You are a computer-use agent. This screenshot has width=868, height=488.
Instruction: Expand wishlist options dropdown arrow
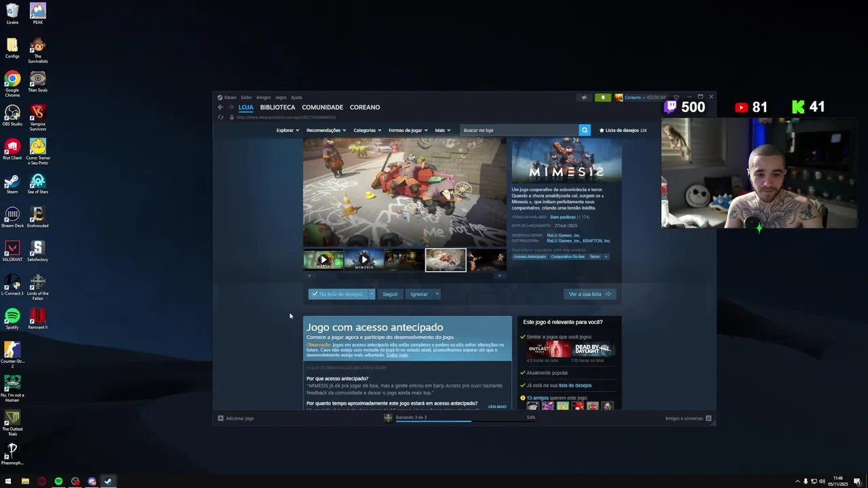(371, 294)
